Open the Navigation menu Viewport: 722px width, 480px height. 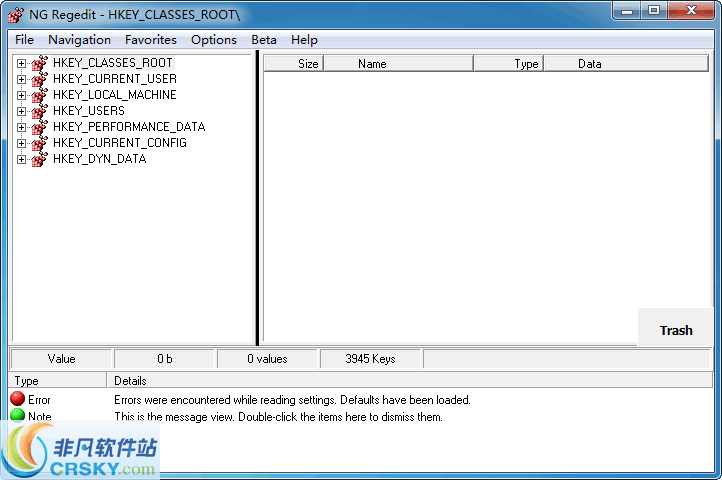(80, 40)
